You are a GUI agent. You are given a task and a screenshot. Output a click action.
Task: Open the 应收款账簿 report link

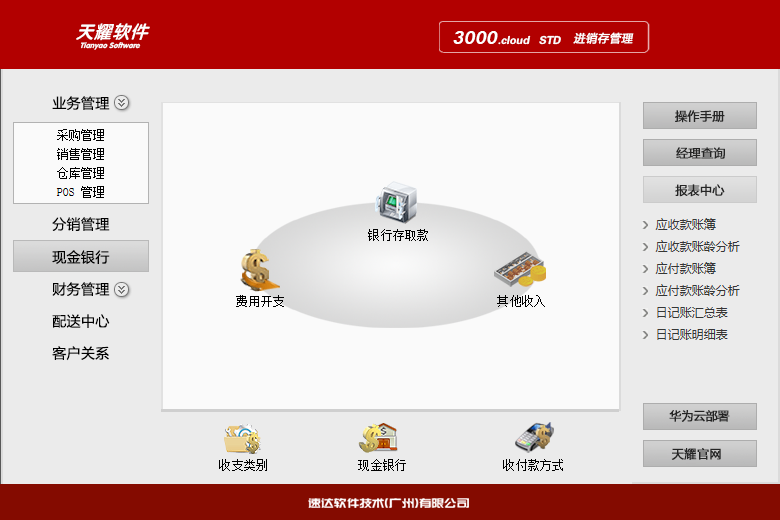(x=685, y=225)
